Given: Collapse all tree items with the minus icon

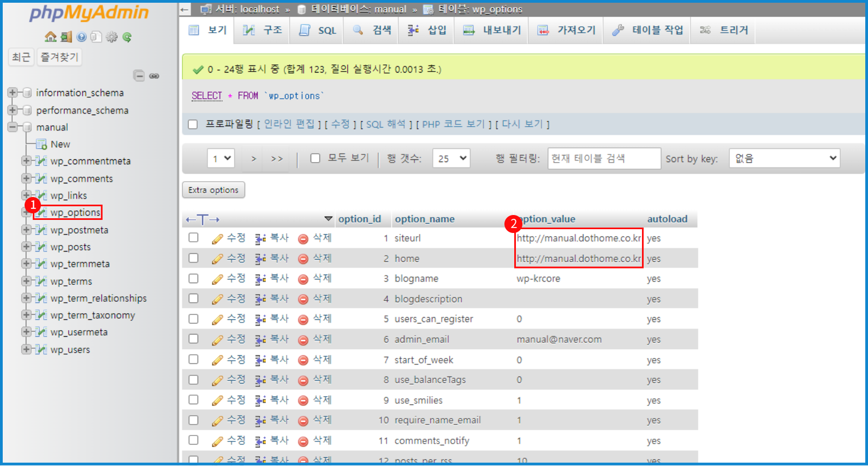Looking at the screenshot, I should click(139, 76).
